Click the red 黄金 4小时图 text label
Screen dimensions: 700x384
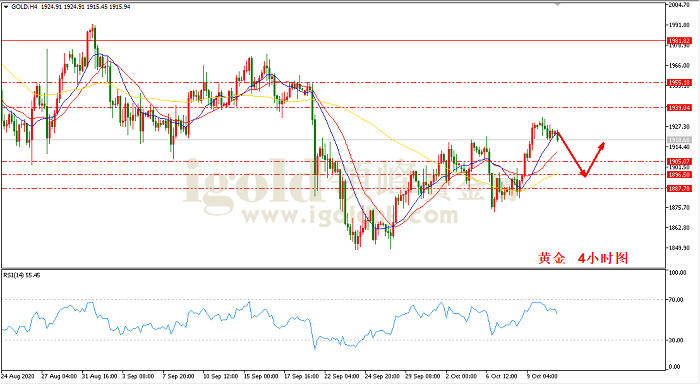pos(583,258)
